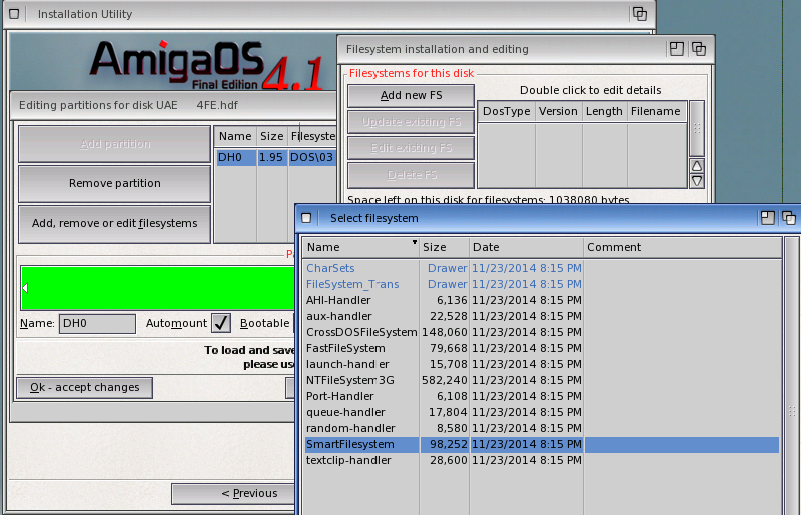
Task: Click the Delete FS button
Action: click(411, 175)
